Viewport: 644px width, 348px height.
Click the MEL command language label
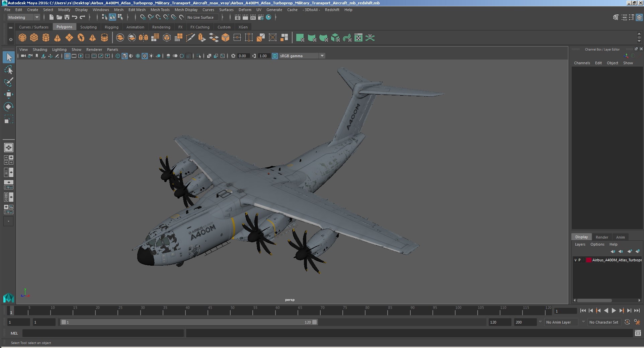(x=14, y=333)
